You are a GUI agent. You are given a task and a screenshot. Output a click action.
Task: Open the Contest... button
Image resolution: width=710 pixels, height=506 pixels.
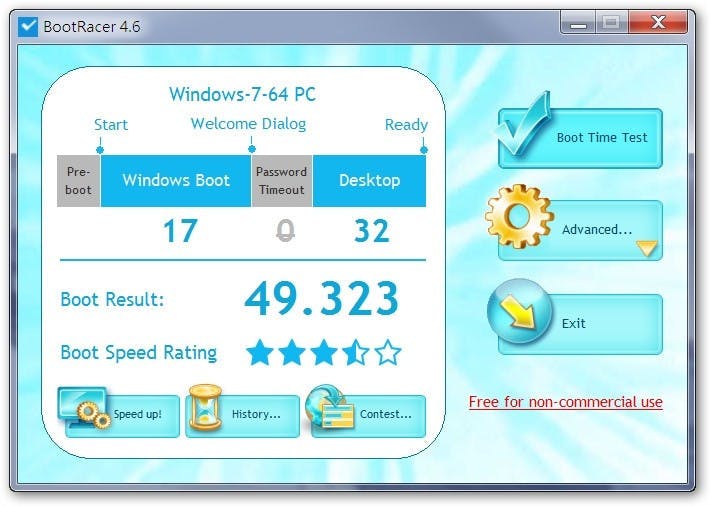point(369,416)
